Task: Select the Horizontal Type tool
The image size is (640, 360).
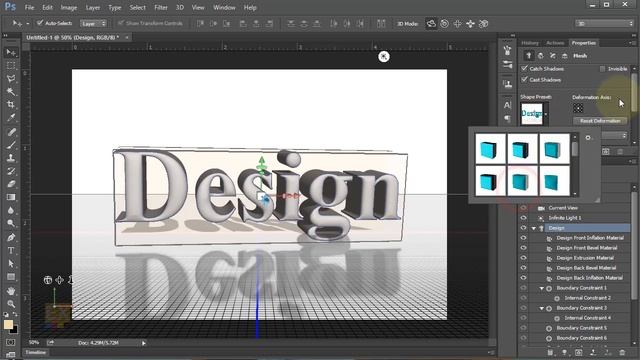Action: [x=11, y=251]
